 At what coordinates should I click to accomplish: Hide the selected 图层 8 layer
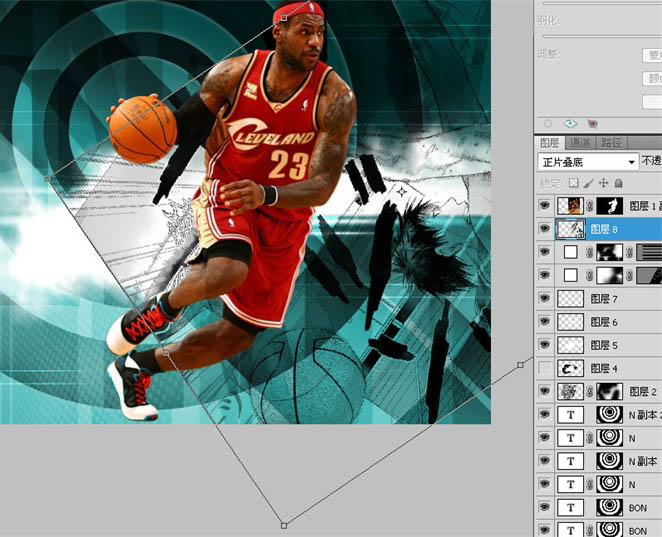point(545,229)
